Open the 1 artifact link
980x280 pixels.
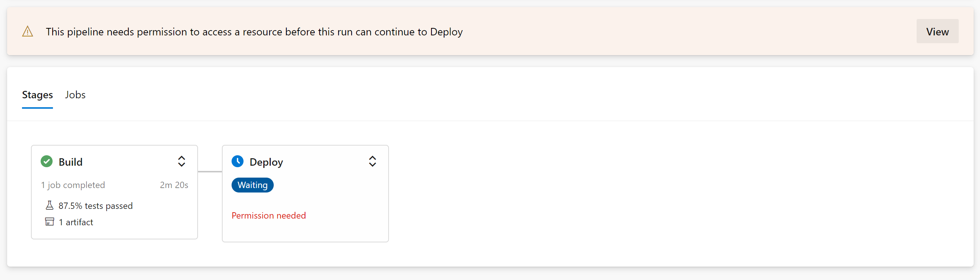(x=76, y=222)
